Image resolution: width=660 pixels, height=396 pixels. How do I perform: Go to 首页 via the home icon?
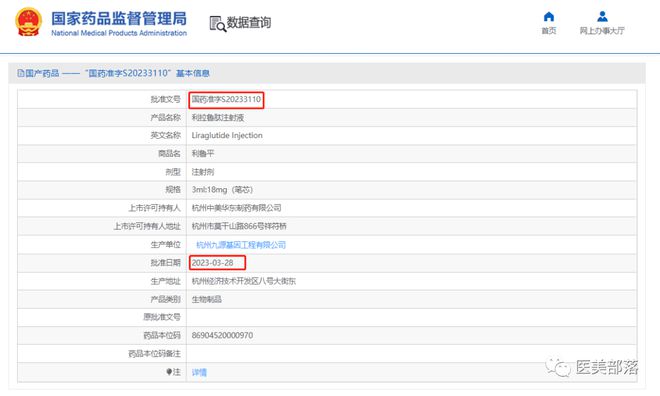(548, 16)
